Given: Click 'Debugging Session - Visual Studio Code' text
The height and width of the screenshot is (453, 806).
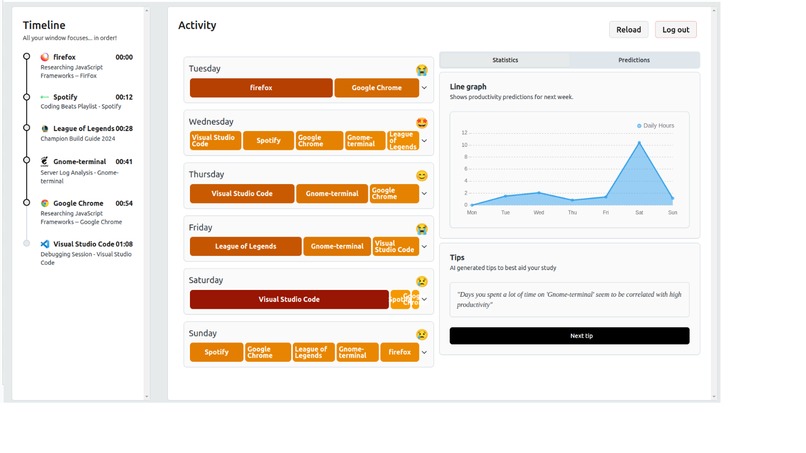Looking at the screenshot, I should tap(86, 259).
